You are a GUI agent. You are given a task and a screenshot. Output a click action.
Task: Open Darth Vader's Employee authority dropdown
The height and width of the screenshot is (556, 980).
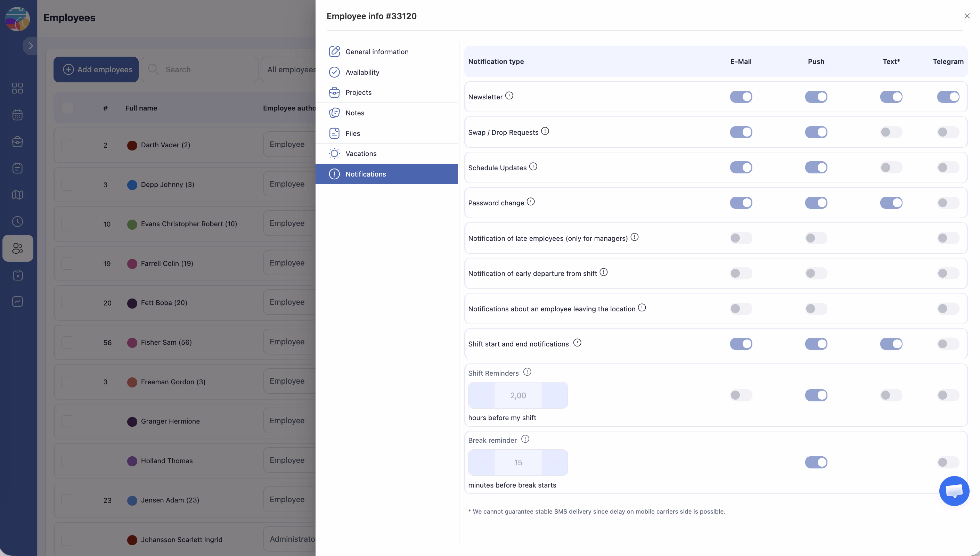[288, 144]
